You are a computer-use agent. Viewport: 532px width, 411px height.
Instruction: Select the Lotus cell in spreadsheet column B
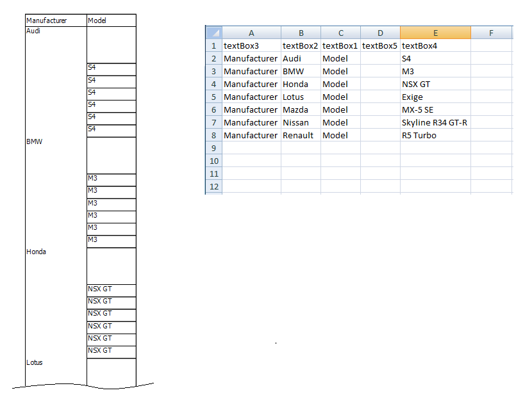(301, 97)
